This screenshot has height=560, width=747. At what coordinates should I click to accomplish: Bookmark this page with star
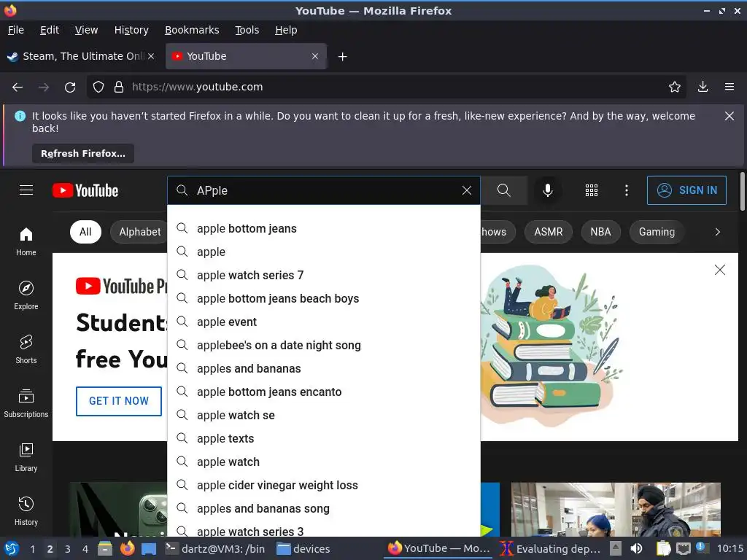(x=675, y=87)
